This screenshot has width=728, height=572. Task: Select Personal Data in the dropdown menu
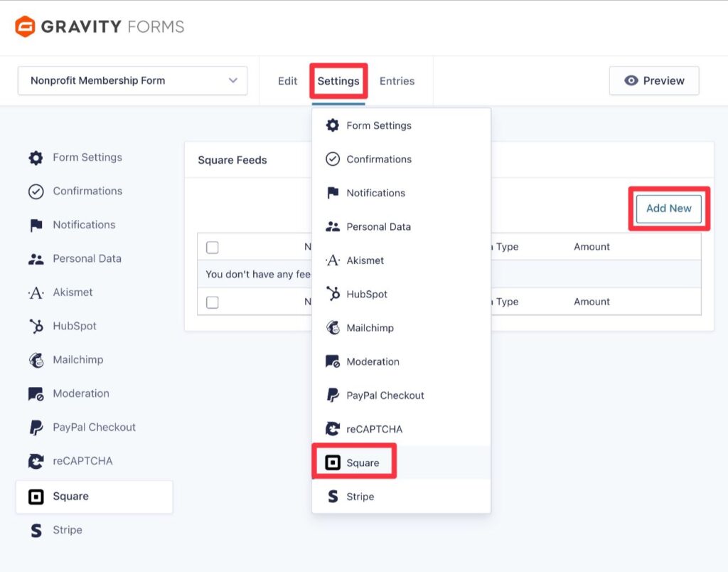pyautogui.click(x=401, y=226)
